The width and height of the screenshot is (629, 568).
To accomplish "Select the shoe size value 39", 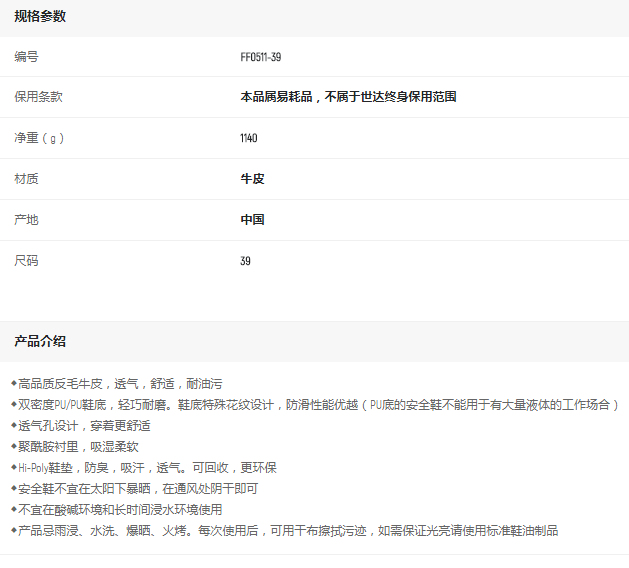I will click(x=246, y=261).
